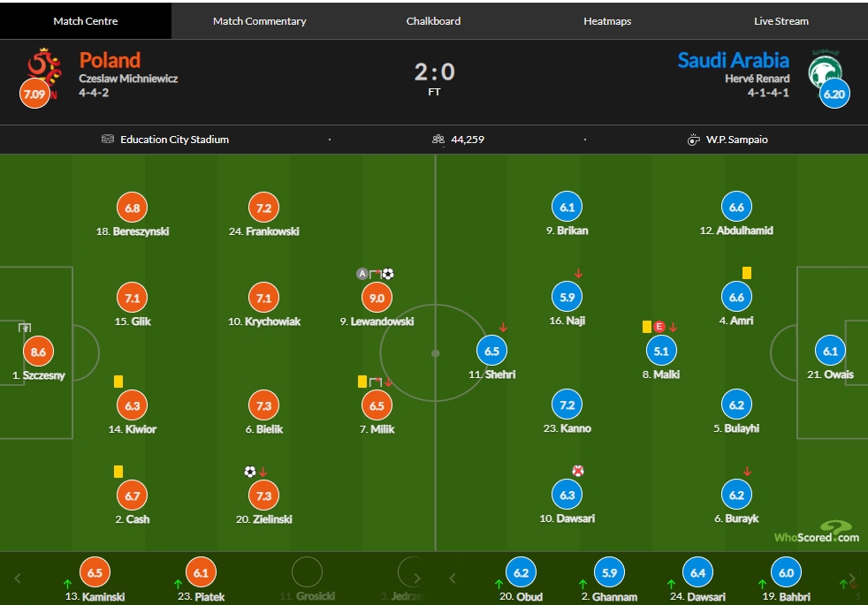Open the Chalkboard tab
868x605 pixels.
click(433, 21)
